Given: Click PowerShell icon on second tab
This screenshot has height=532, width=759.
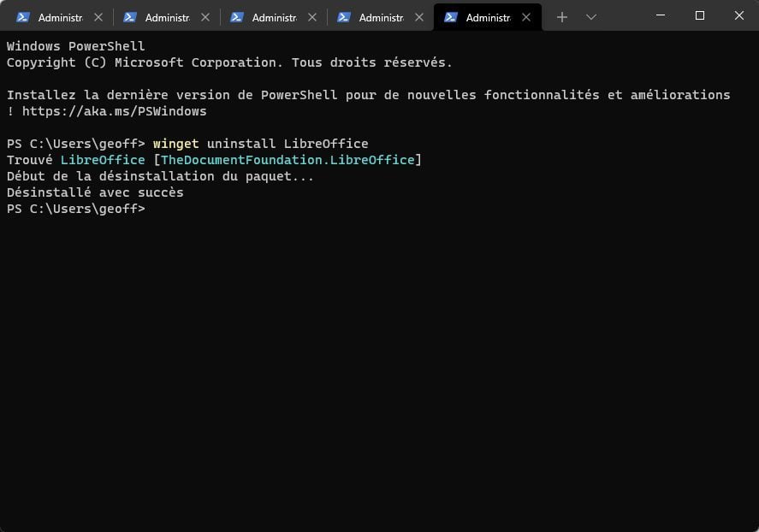Looking at the screenshot, I should [x=130, y=17].
